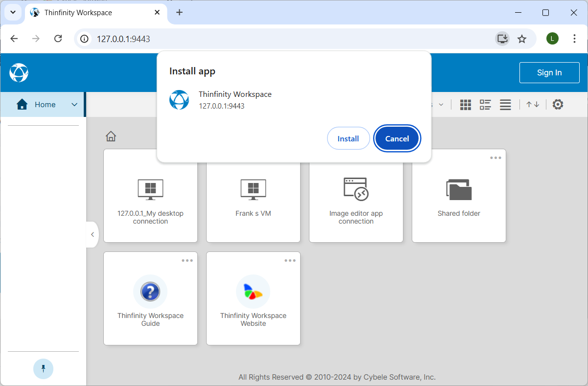The width and height of the screenshot is (588, 386).
Task: View site information for 127.0.0.1
Action: [85, 39]
